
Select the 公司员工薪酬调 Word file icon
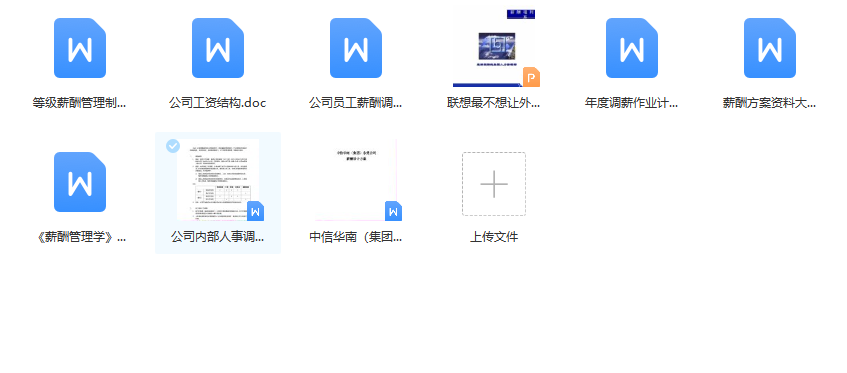click(x=356, y=48)
